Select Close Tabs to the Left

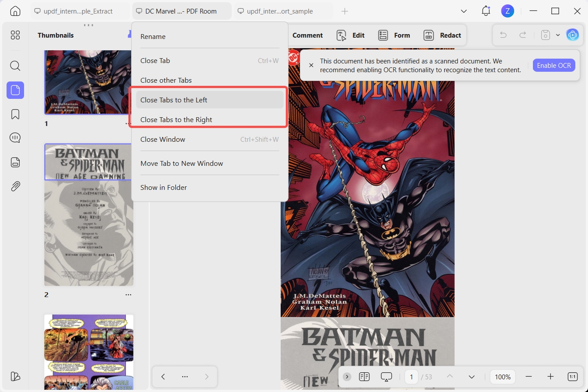210,100
